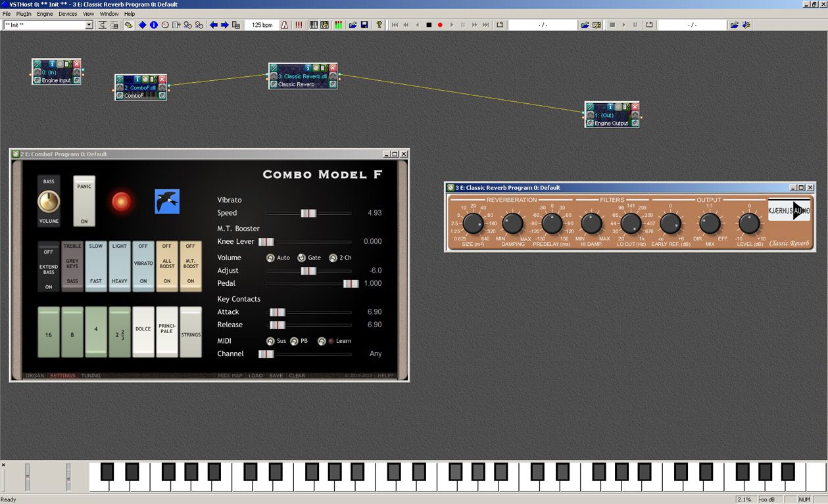Click the info icon on the Classic Reverb node
Screen dimensions: 828x504
pyautogui.click(x=308, y=68)
